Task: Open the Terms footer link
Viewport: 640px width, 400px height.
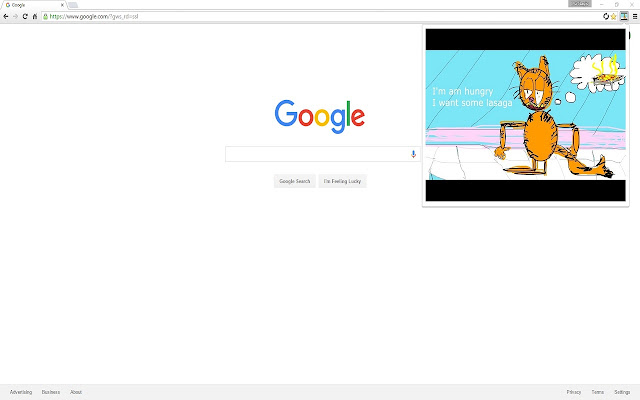Action: 598,392
